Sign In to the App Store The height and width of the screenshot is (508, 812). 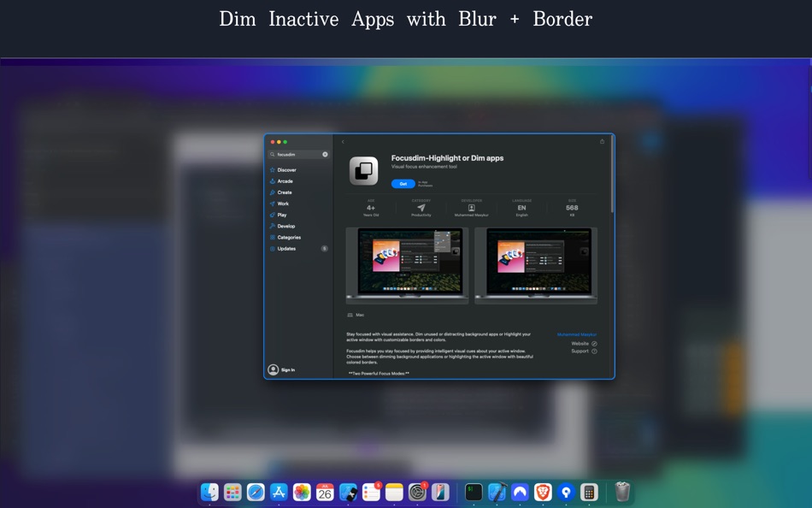click(282, 369)
